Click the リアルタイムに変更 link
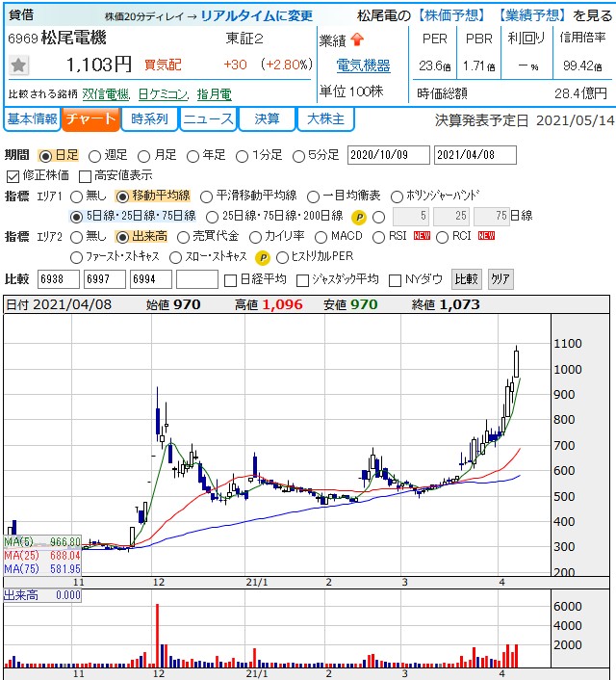Image resolution: width=616 pixels, height=680 pixels. pos(257,16)
